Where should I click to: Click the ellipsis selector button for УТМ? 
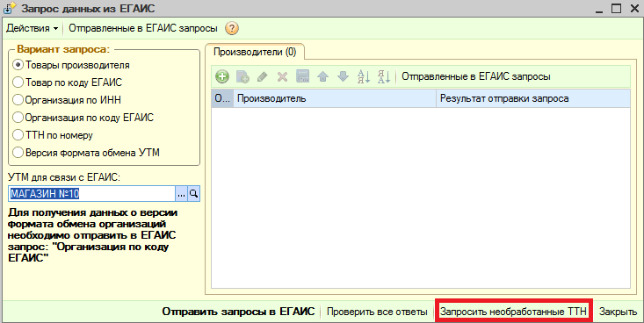182,194
